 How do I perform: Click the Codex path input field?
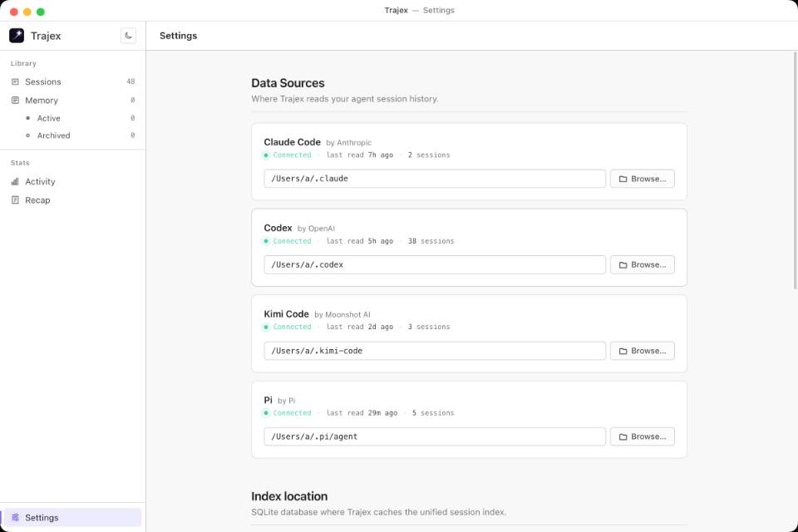(x=435, y=264)
